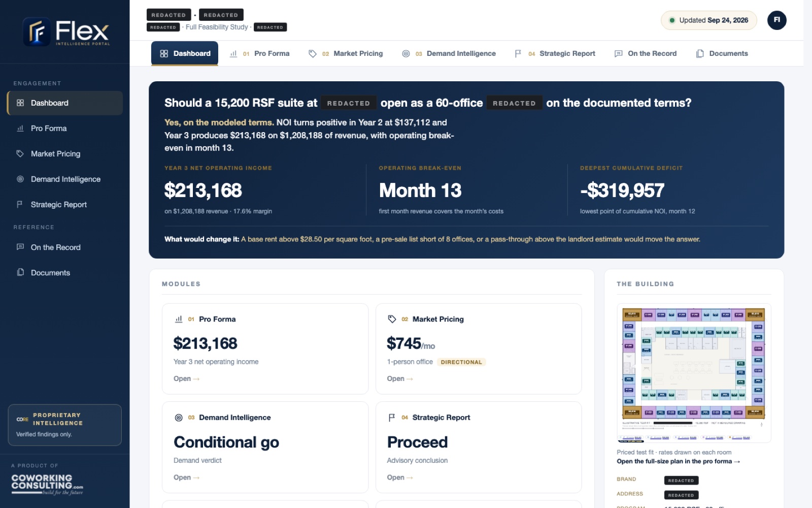
Task: Click the $745/mo price value
Action: (411, 344)
